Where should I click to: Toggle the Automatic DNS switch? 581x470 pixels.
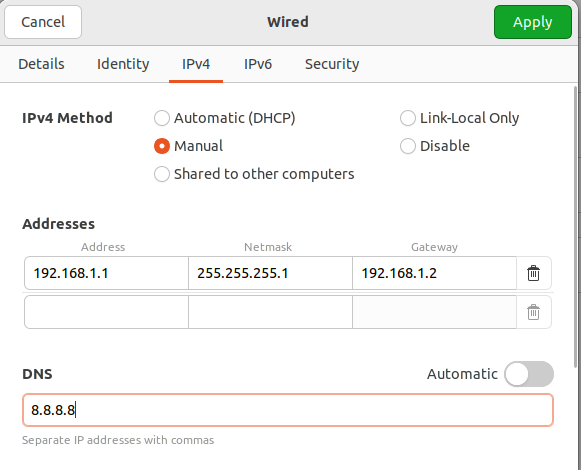(x=529, y=374)
